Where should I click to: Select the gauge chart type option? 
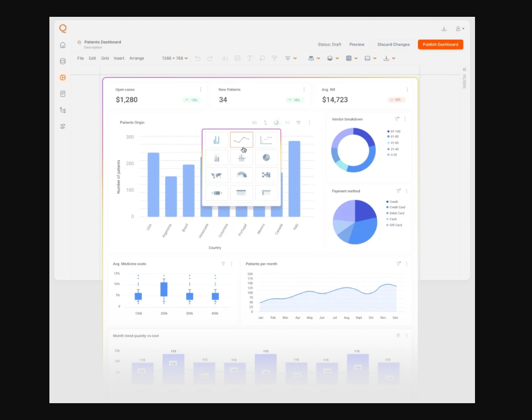click(241, 175)
